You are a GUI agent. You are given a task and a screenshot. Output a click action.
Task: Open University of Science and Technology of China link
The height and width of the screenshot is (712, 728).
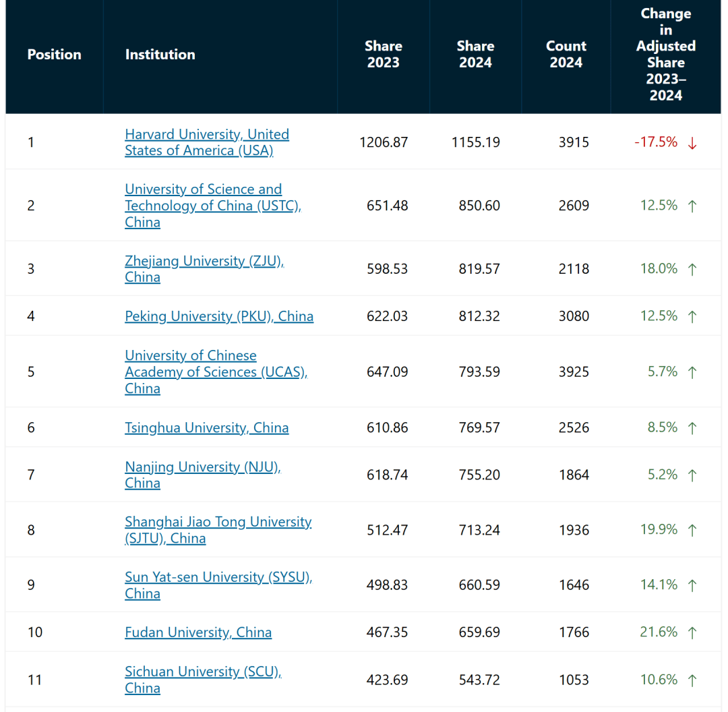tap(212, 205)
